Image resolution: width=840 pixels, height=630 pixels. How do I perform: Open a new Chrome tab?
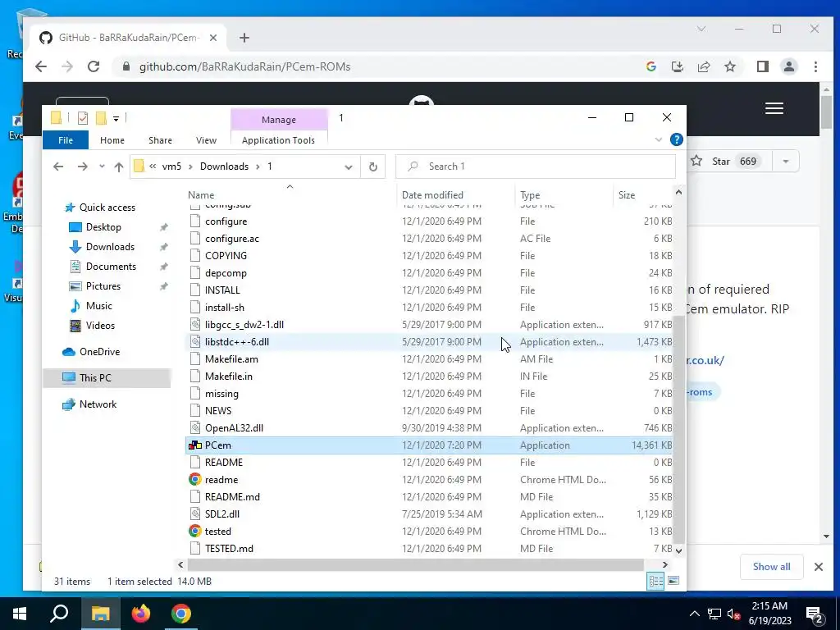[244, 38]
